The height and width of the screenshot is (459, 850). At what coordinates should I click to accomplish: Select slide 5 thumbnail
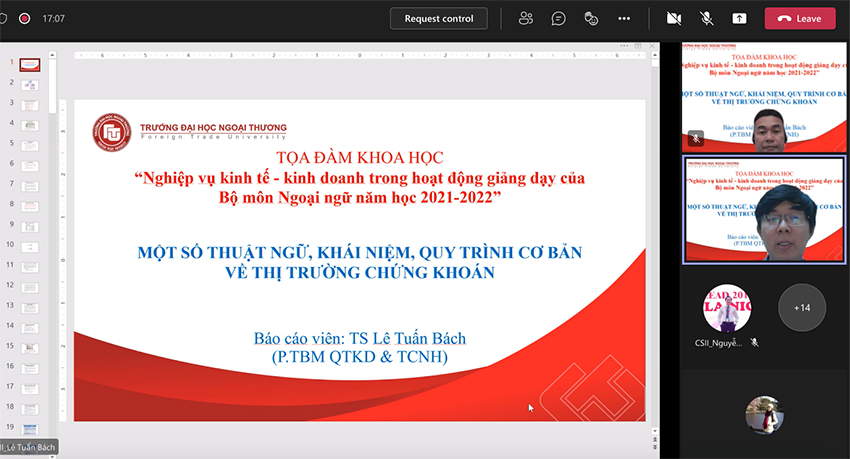[30, 146]
